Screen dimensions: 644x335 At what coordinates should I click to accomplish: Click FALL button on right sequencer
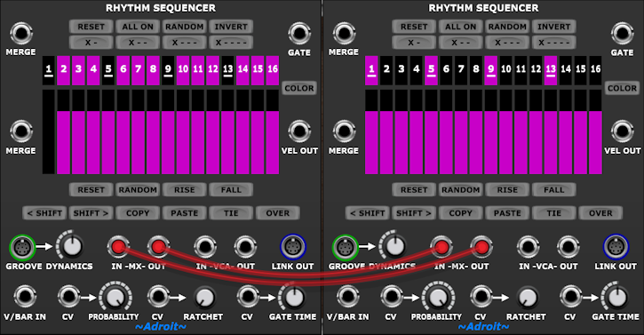click(553, 190)
